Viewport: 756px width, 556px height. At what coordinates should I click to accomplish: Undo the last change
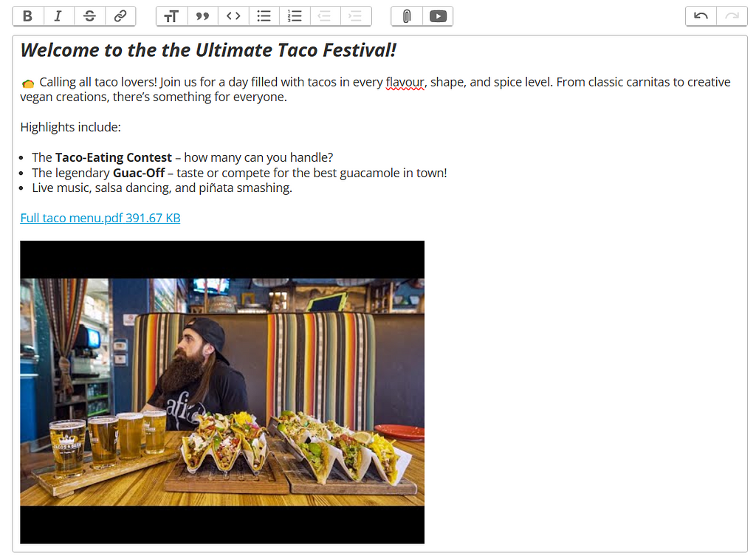coord(701,16)
